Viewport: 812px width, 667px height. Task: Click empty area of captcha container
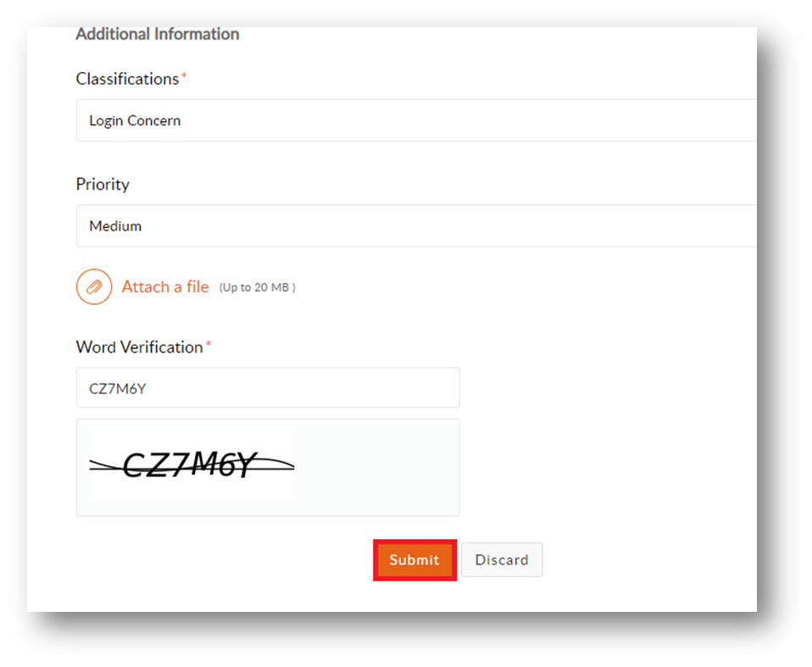click(376, 467)
